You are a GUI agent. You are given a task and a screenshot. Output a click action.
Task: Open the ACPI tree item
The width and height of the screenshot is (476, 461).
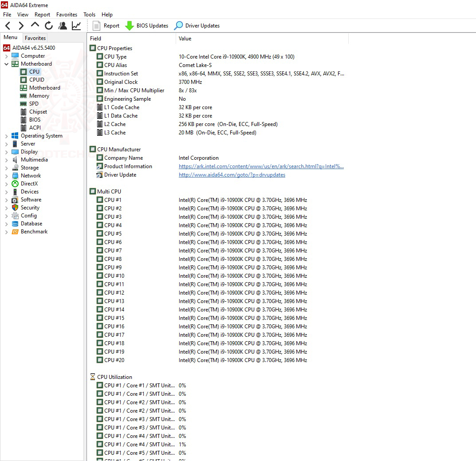tap(31, 127)
